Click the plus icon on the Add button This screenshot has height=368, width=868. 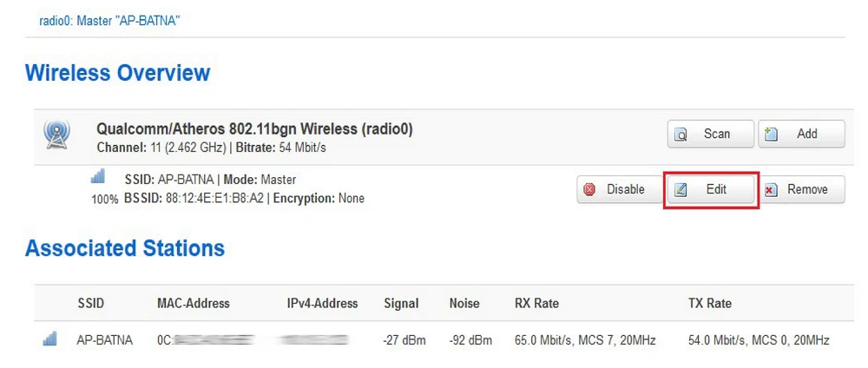[x=772, y=135]
